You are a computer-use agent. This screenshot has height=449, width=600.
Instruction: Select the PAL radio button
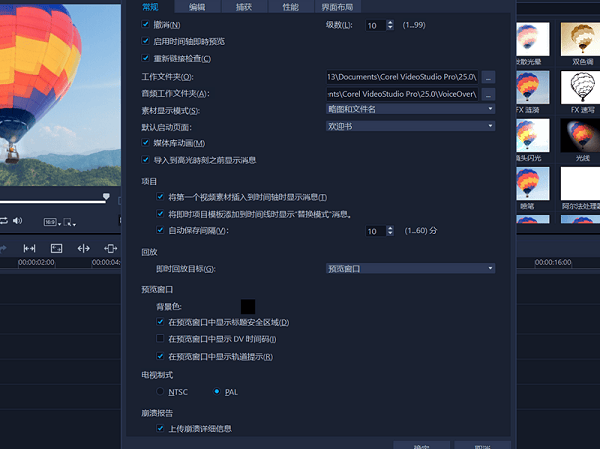click(217, 391)
